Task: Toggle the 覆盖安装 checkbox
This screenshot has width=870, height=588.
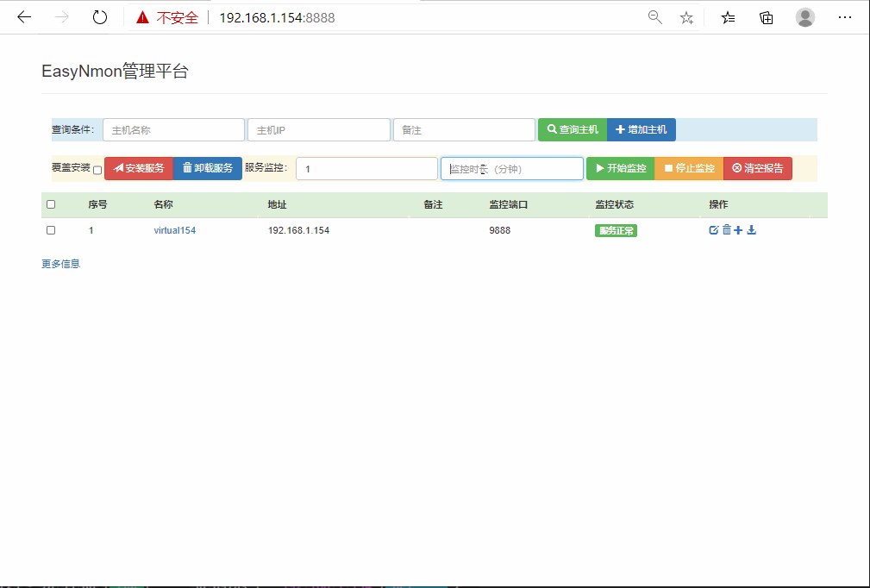Action: [97, 171]
